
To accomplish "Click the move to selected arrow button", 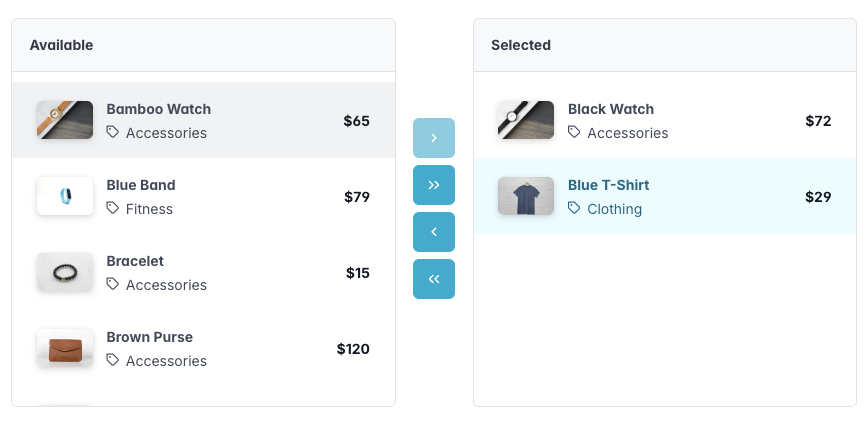I will pyautogui.click(x=434, y=138).
